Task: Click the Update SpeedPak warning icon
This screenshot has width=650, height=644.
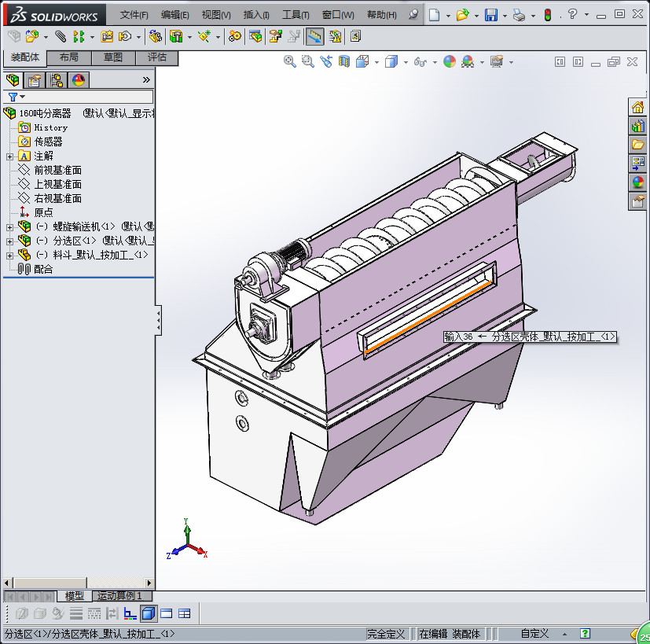Action: (335, 37)
